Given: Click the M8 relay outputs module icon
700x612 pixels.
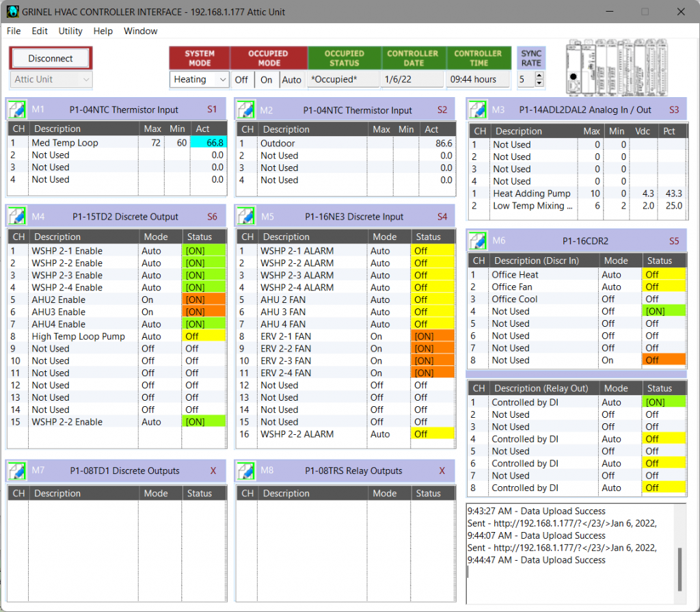Looking at the screenshot, I should point(246,471).
